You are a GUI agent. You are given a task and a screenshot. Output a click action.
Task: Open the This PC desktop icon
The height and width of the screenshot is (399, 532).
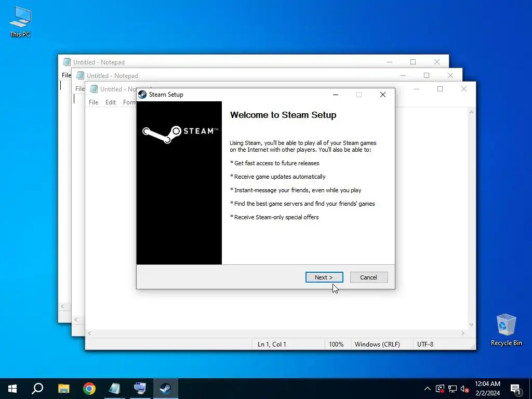pyautogui.click(x=20, y=22)
